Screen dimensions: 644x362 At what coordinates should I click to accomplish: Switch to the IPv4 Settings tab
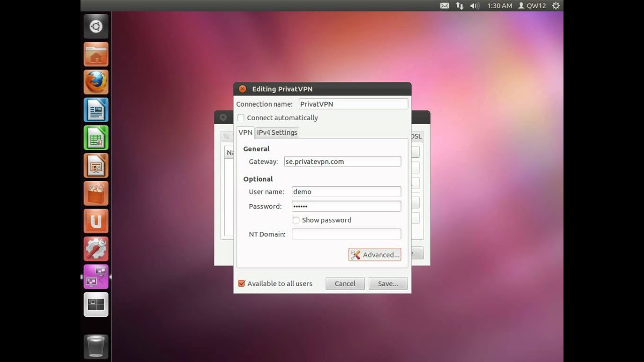(x=277, y=132)
